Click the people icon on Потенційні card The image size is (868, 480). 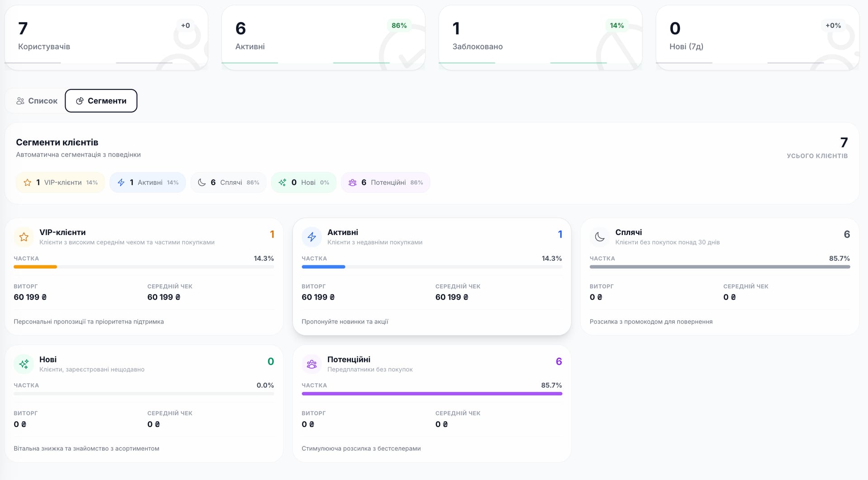312,364
